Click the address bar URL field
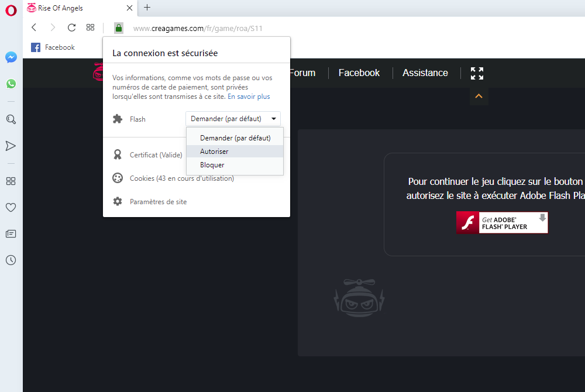 click(292, 28)
